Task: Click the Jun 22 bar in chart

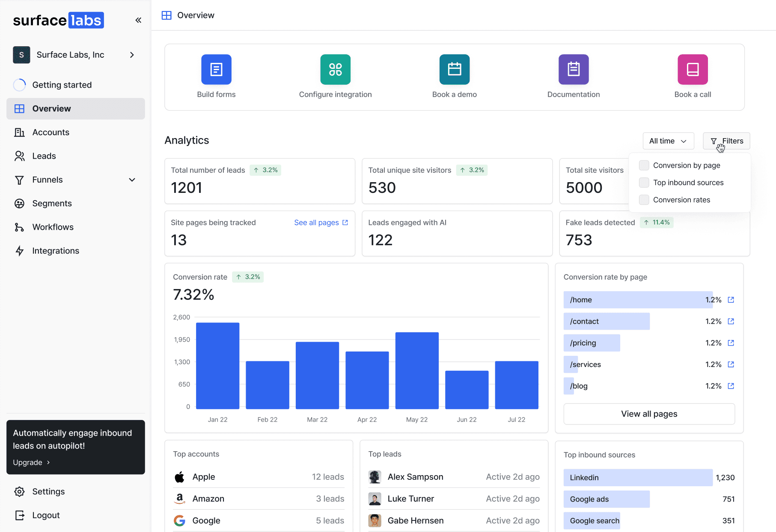Action: (x=467, y=390)
